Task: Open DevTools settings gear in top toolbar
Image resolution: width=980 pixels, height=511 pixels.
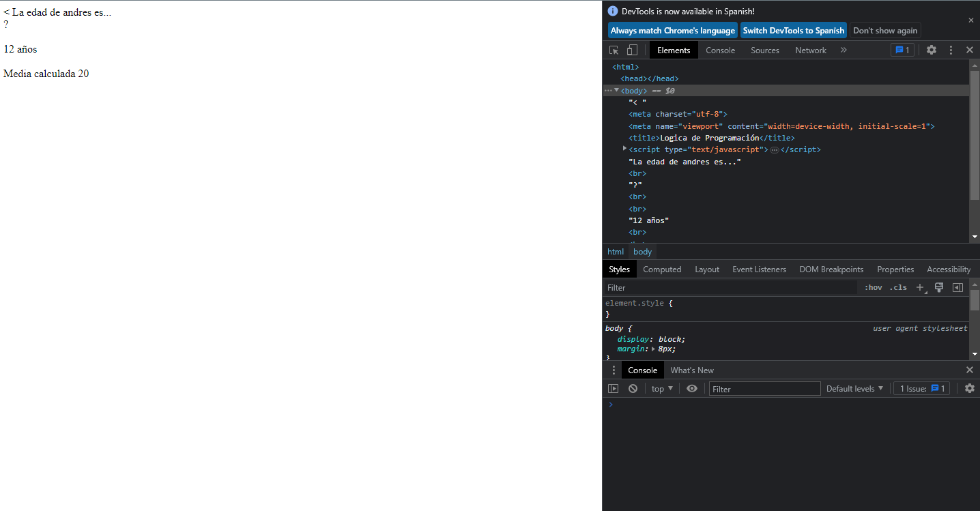Action: pos(932,50)
